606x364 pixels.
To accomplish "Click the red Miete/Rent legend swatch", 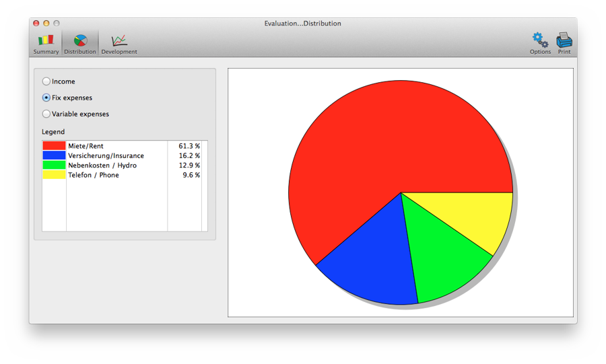I will point(54,146).
